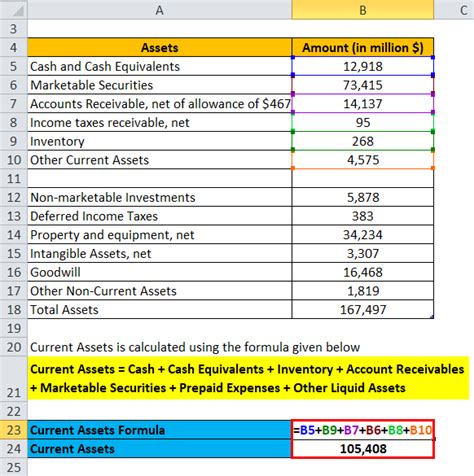Select row 4 header
The image size is (474, 476).
(14, 47)
